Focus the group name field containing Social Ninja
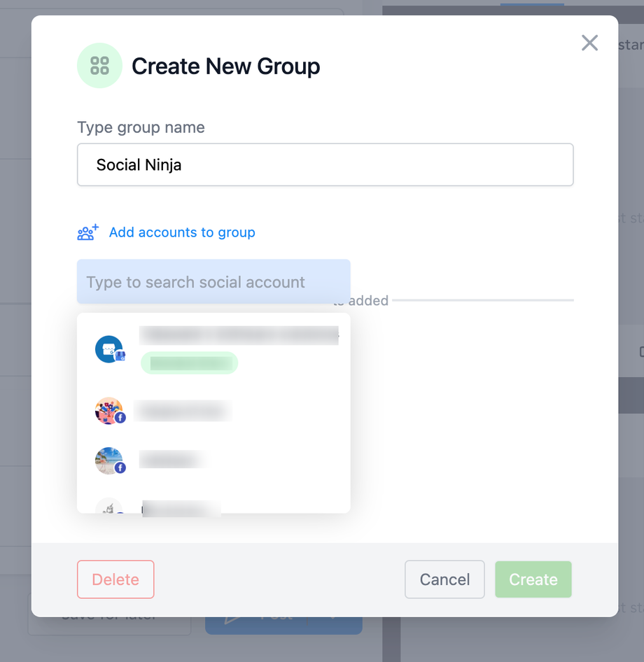The image size is (644, 662). pyautogui.click(x=325, y=165)
